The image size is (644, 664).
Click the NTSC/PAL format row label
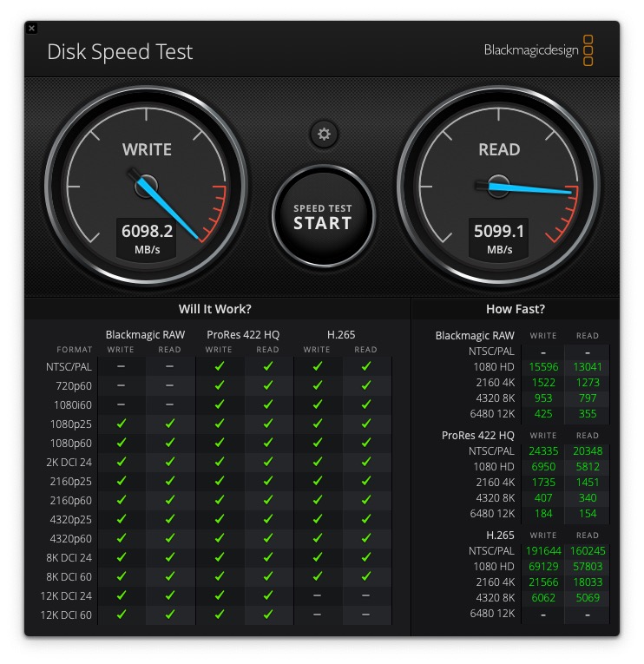(x=69, y=367)
